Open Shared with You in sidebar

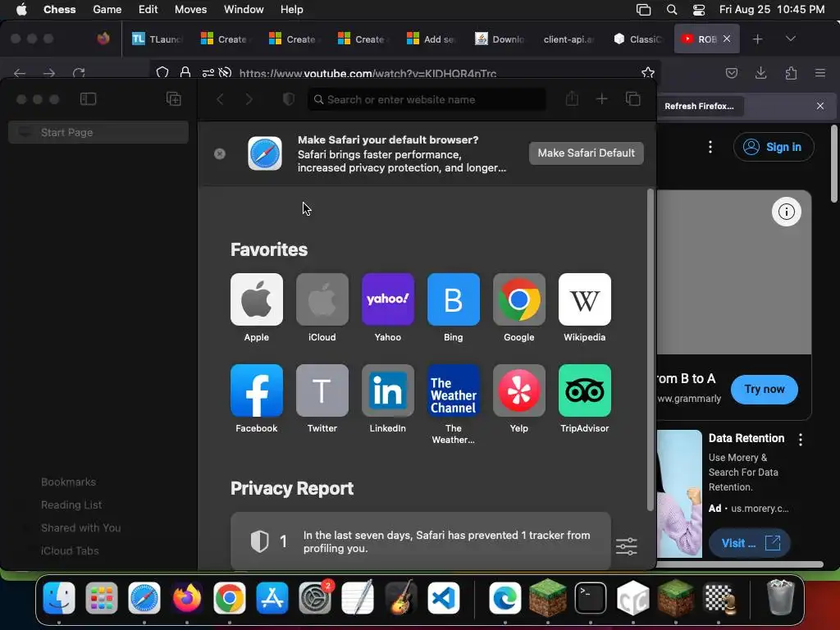click(81, 527)
